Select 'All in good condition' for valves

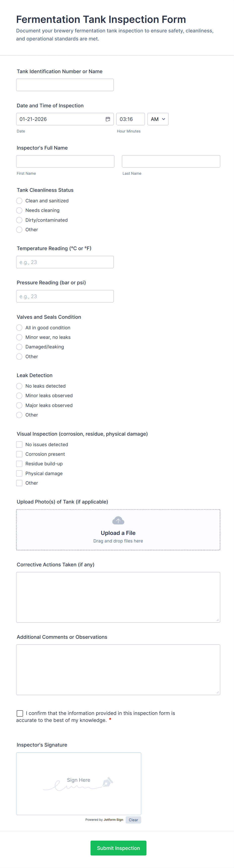tap(19, 328)
